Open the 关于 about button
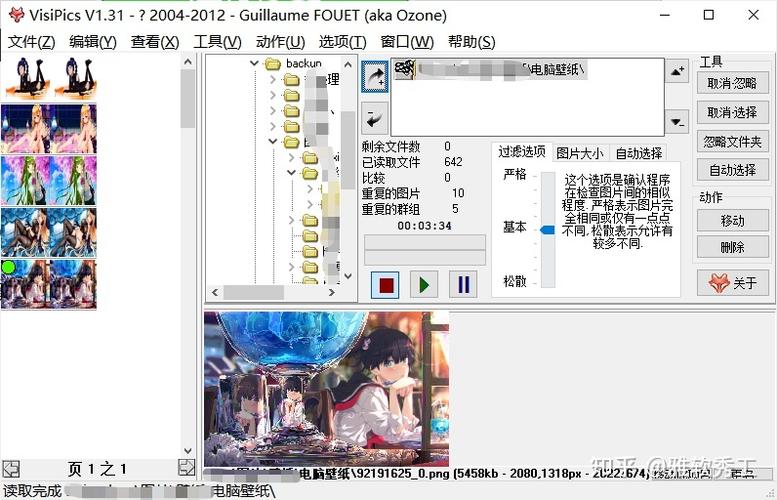Screen dimensions: 777x500 click(x=732, y=283)
